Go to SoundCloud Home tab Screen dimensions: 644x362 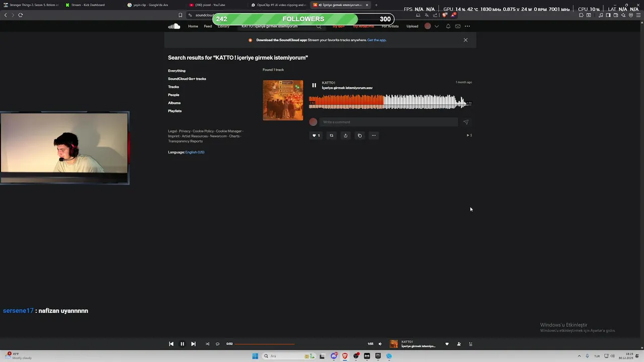pyautogui.click(x=193, y=26)
